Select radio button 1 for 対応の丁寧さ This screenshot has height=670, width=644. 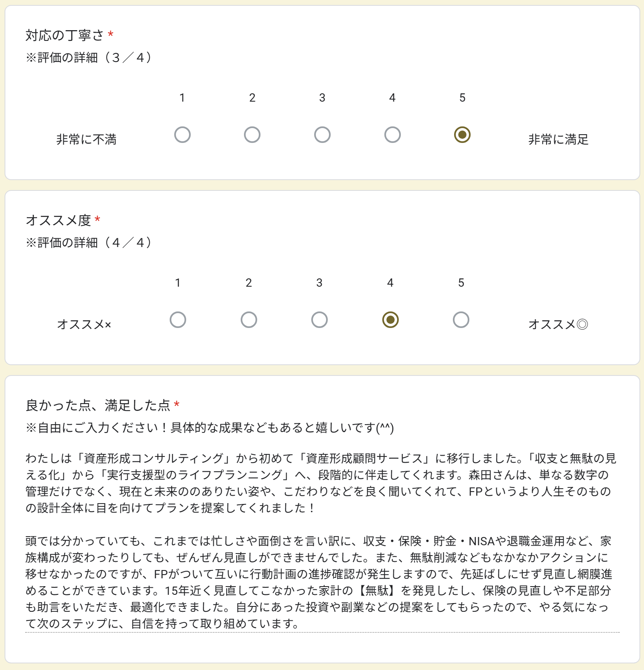click(182, 135)
